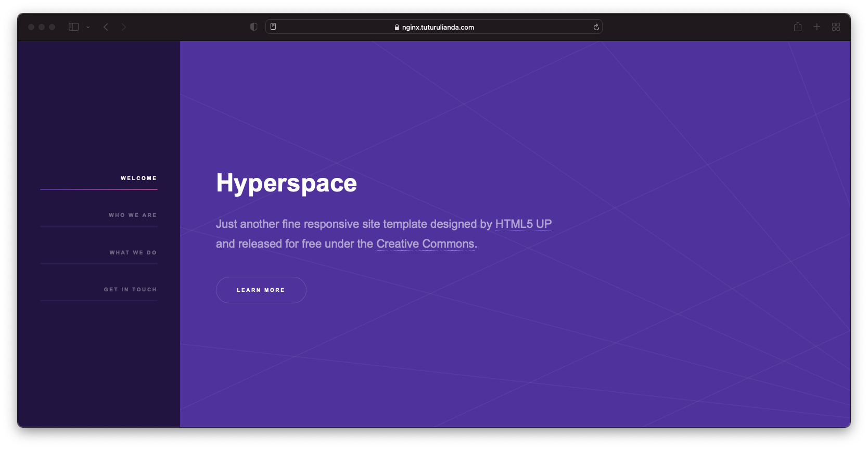Close the Safari window
Image resolution: width=868 pixels, height=449 pixels.
coord(31,27)
